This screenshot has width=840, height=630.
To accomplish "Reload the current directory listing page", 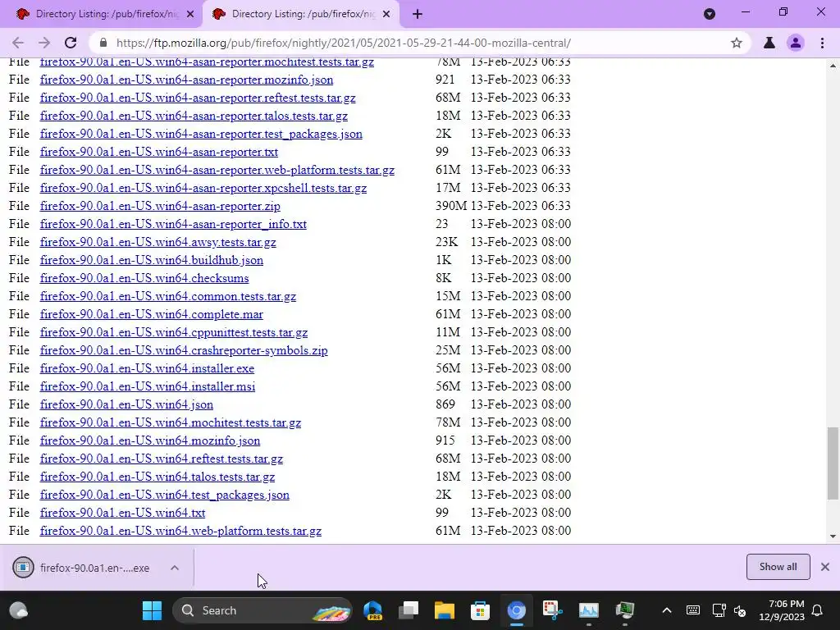I will click(71, 43).
